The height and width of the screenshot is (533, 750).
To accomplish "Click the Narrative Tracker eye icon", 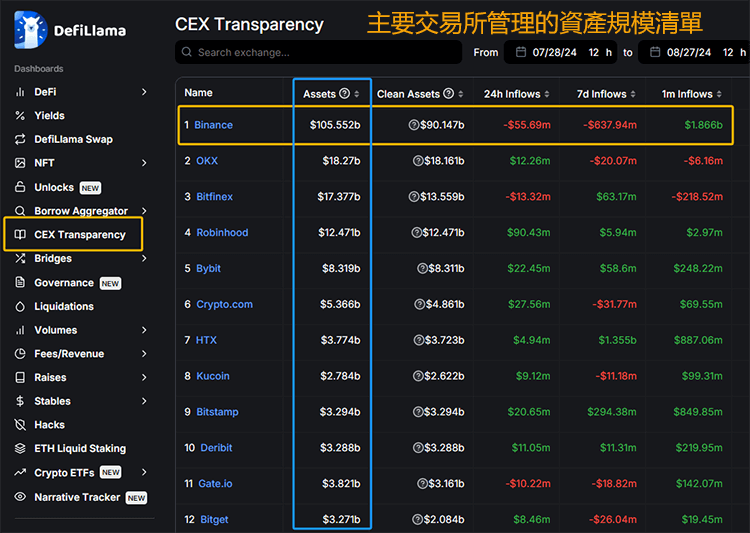I will (20, 497).
